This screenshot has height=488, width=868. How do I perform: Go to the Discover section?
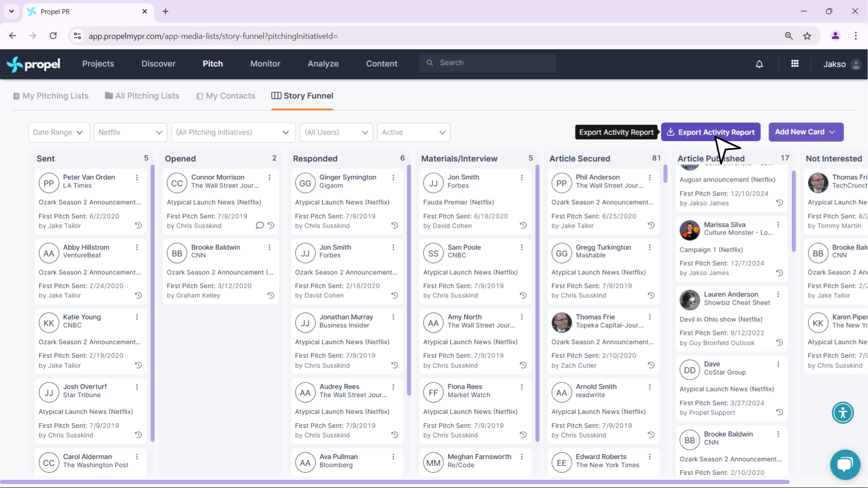(x=158, y=64)
